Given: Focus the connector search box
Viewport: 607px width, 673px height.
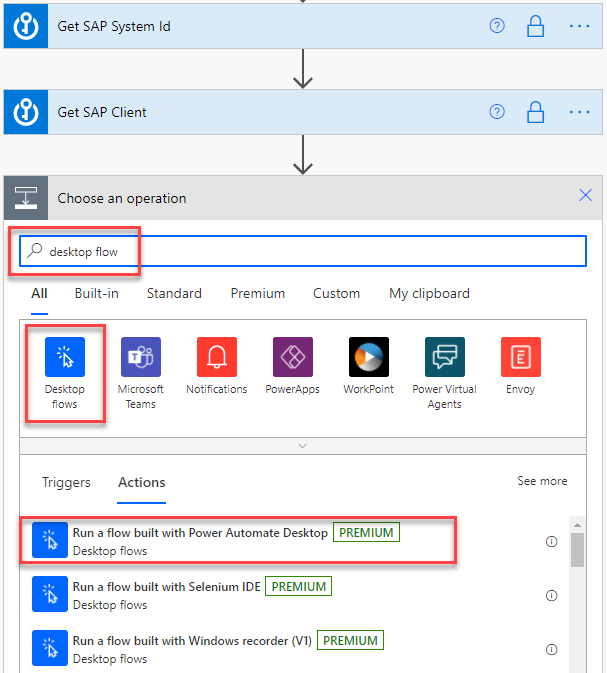Looking at the screenshot, I should [303, 251].
